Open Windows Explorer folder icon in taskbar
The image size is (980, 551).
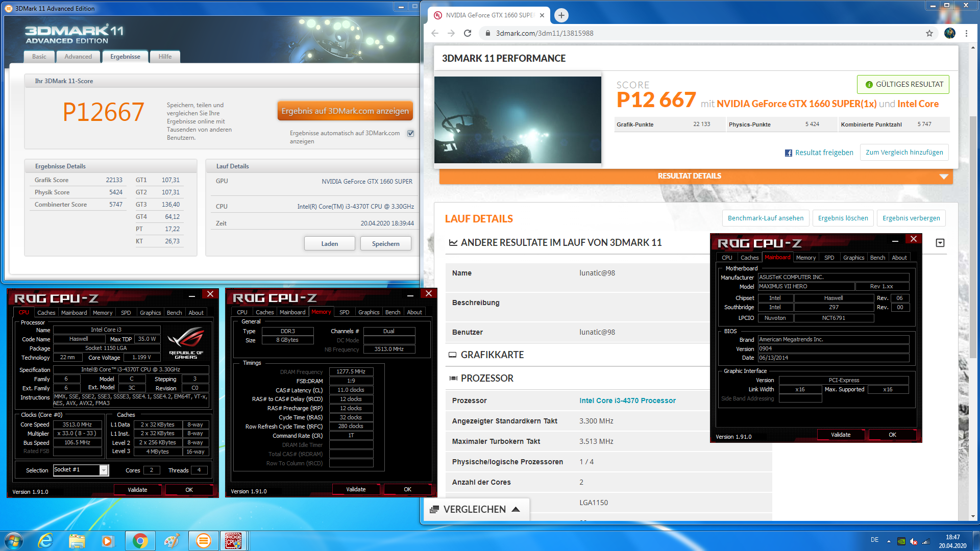[77, 541]
